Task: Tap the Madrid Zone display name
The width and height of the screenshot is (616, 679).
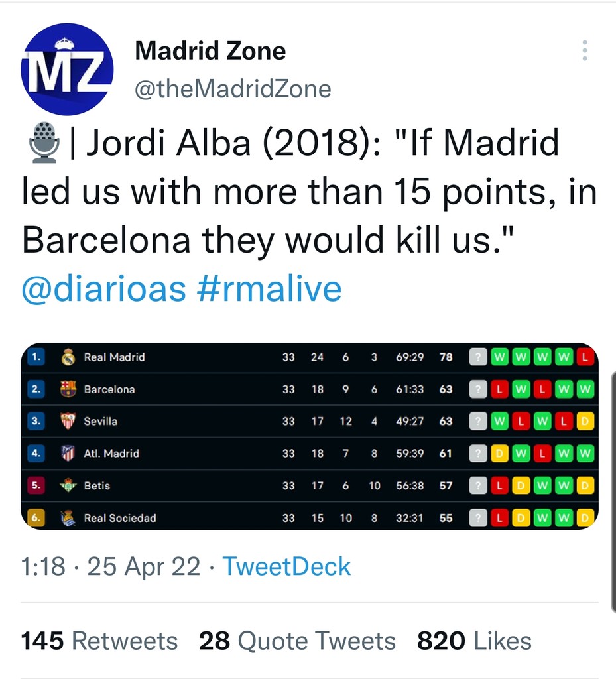Action: [210, 51]
